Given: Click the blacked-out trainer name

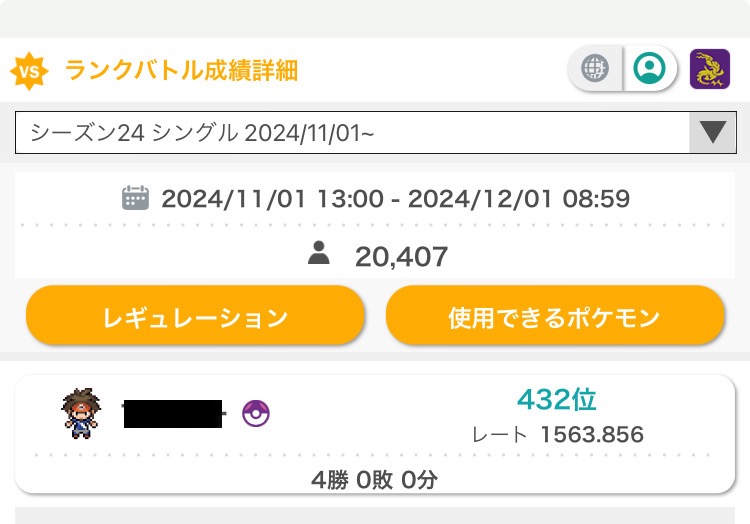Looking at the screenshot, I should click(x=173, y=414).
